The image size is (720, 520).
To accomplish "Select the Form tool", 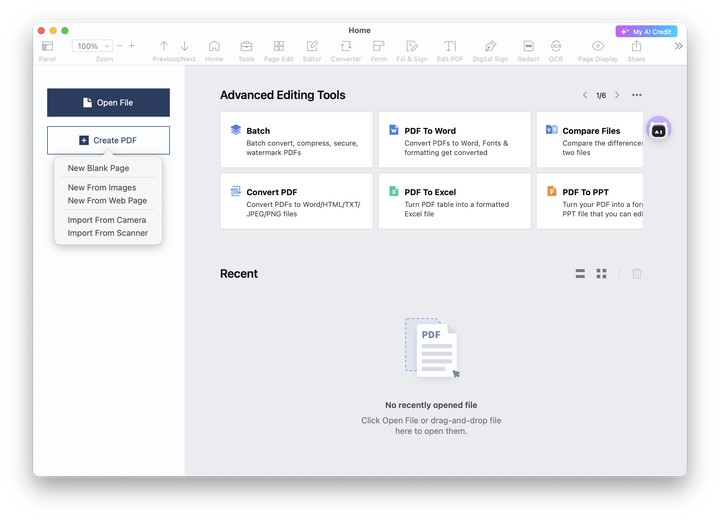I will pos(378,46).
